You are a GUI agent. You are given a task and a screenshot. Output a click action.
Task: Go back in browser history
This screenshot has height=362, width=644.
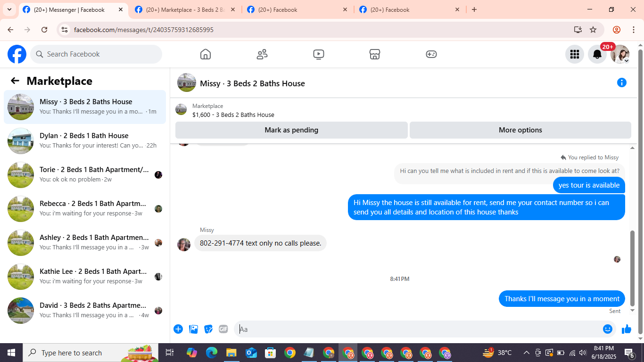pos(10,30)
